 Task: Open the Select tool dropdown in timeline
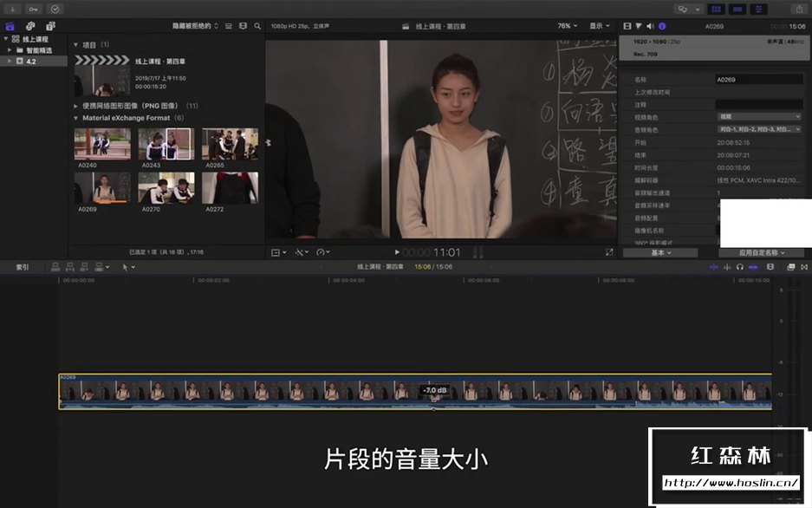(128, 267)
